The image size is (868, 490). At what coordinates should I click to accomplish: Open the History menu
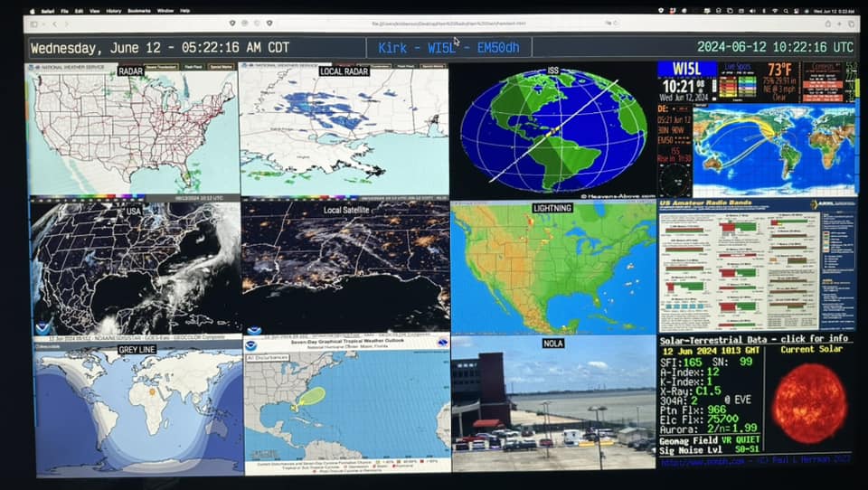113,10
